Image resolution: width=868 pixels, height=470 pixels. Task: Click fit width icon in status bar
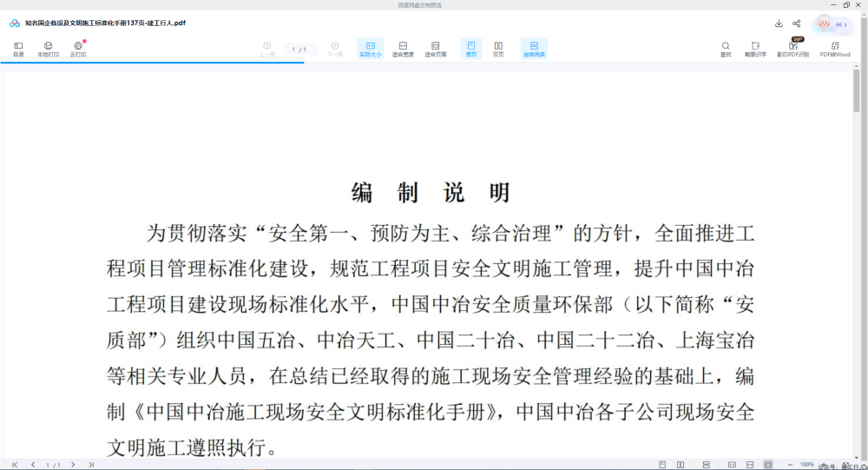point(750,465)
